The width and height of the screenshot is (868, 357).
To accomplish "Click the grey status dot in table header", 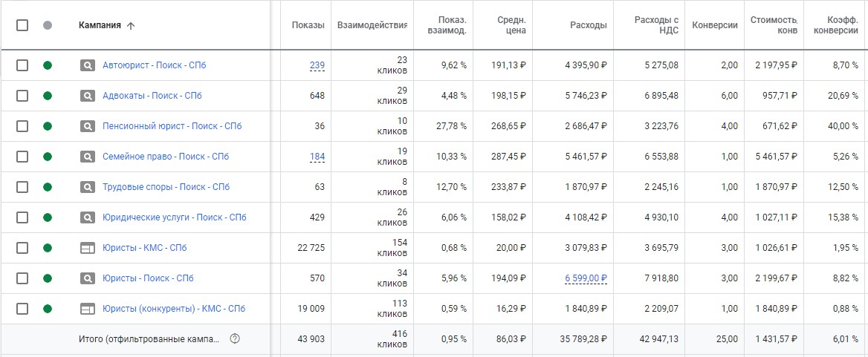I will [48, 25].
